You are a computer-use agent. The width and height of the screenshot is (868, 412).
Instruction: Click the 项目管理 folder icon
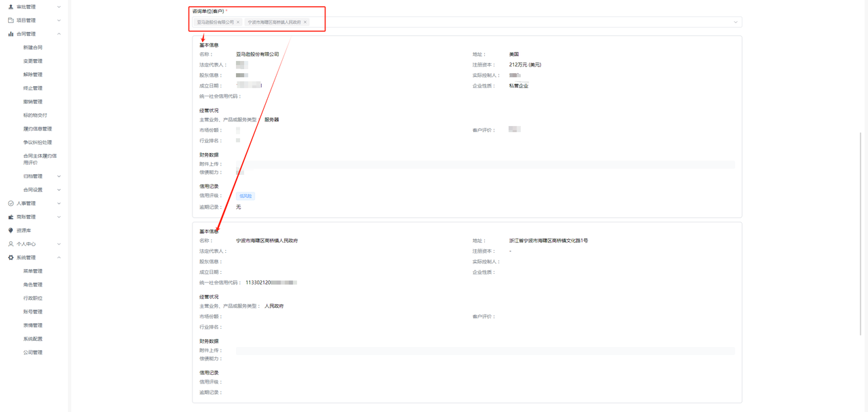point(11,20)
